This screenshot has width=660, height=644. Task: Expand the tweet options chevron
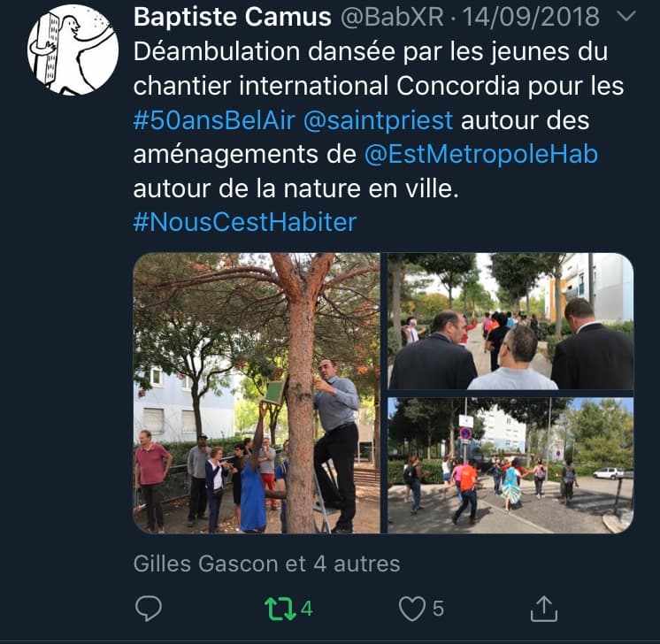(x=625, y=17)
